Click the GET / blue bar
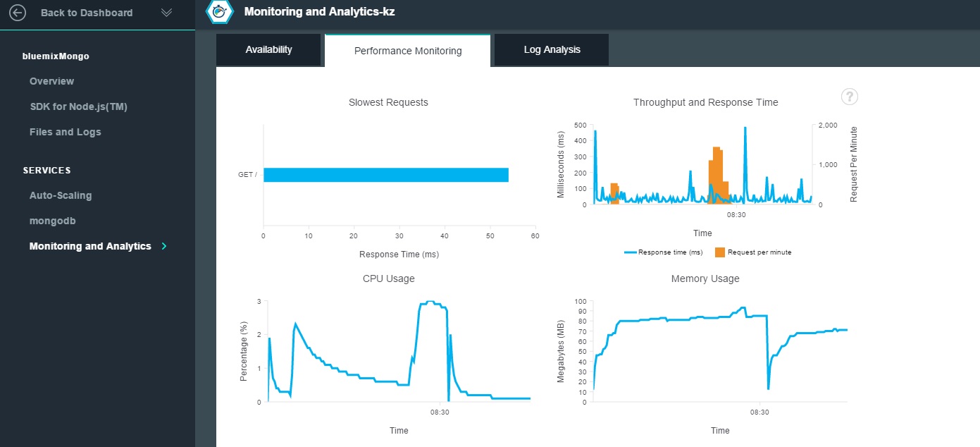 pyautogui.click(x=385, y=175)
